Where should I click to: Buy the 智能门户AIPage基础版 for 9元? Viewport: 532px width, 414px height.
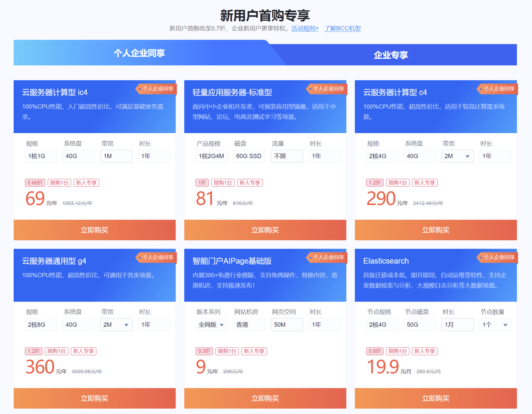(265, 398)
